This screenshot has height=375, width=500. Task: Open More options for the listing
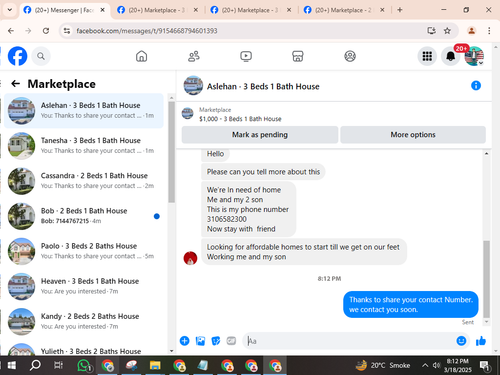coord(413,135)
